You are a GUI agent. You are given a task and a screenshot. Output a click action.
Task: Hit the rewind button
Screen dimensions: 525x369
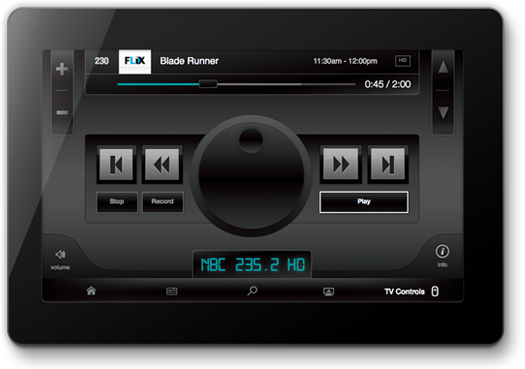[162, 164]
